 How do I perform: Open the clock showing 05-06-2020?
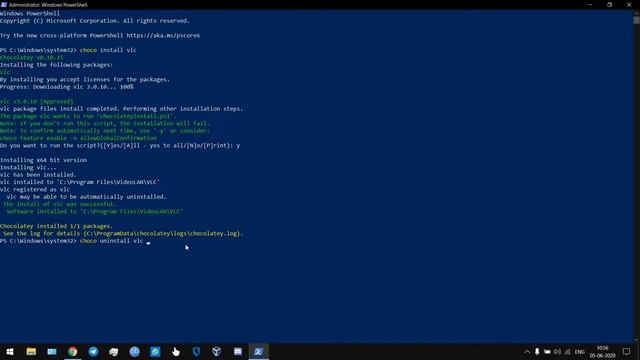coord(602,351)
